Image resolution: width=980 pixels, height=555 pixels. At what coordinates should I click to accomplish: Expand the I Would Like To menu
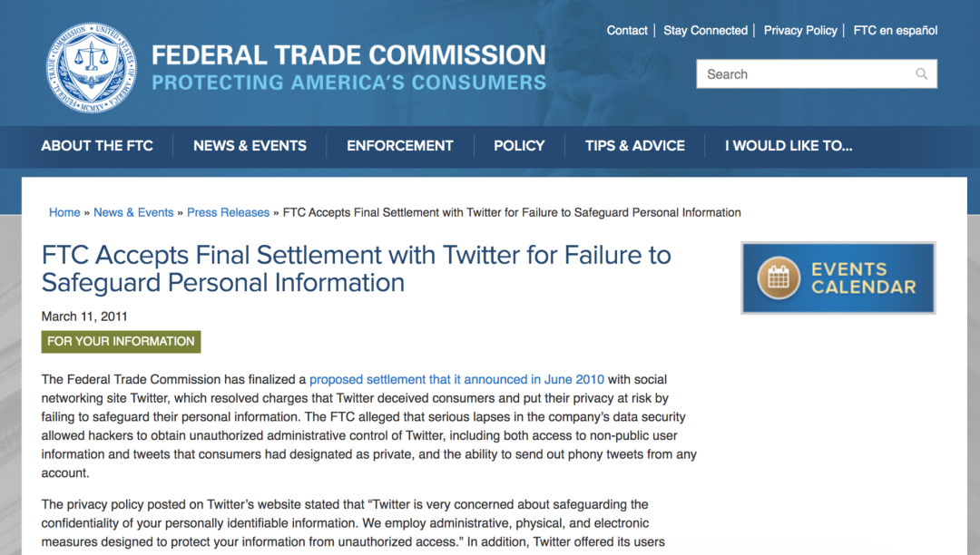point(789,146)
